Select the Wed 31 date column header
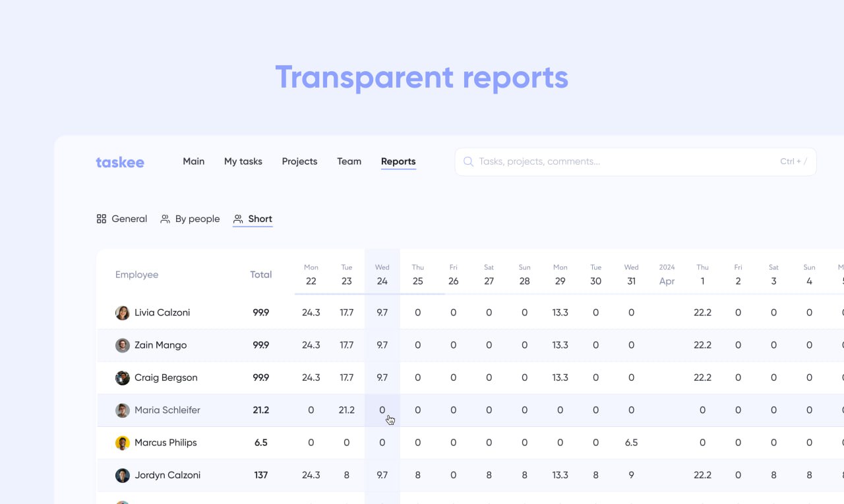 coord(632,275)
